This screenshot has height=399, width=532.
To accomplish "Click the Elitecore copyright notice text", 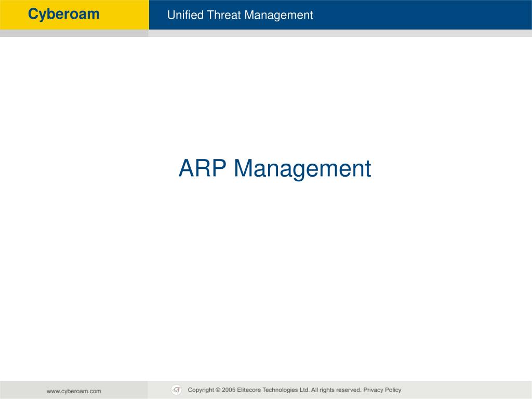I will tap(295, 390).
